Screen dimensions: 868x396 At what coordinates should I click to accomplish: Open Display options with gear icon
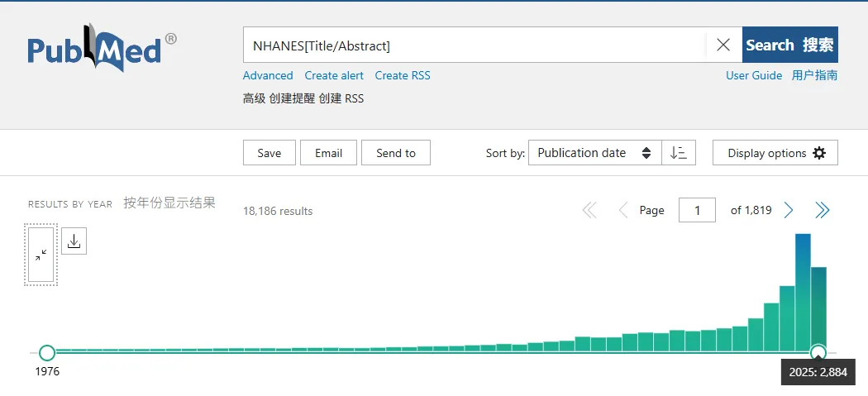coord(775,153)
